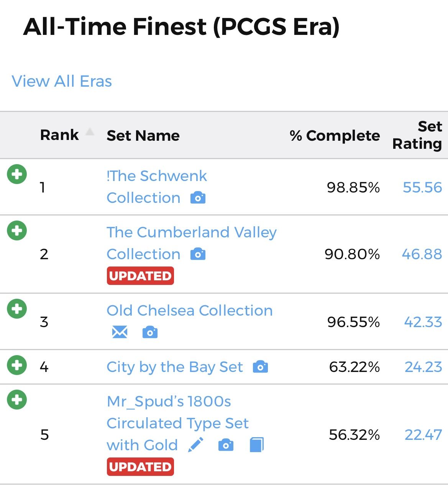Sort by % Complete column header
This screenshot has height=492, width=448.
pos(335,135)
